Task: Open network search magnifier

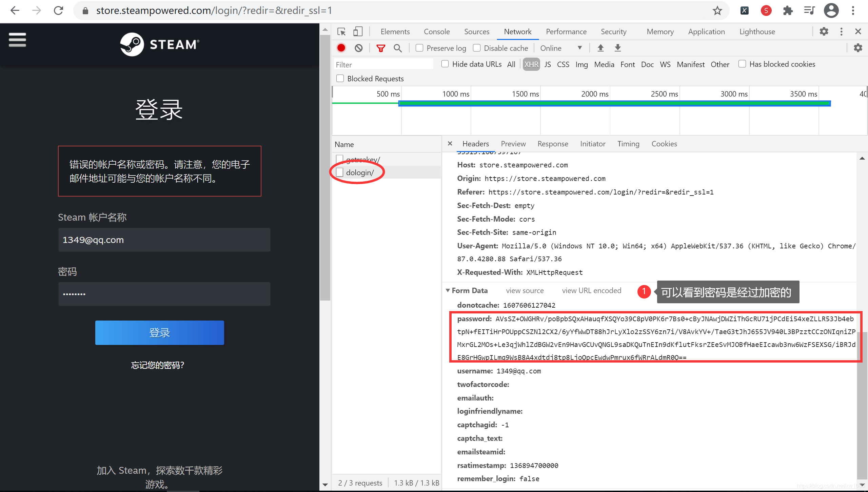Action: (x=398, y=48)
